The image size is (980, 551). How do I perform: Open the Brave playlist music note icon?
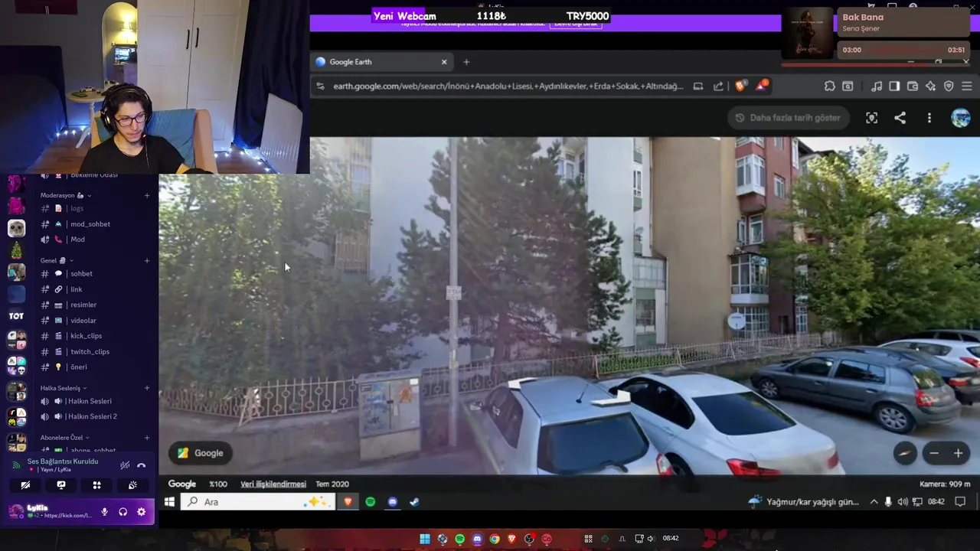point(877,86)
